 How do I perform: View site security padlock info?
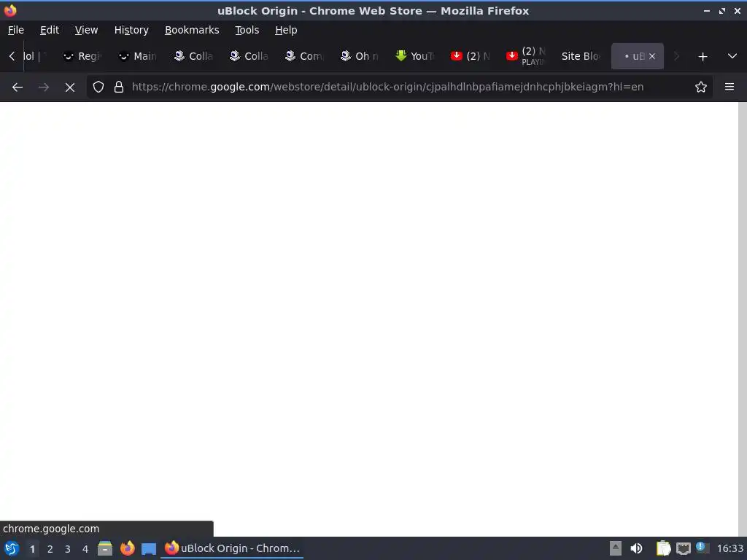pos(119,87)
